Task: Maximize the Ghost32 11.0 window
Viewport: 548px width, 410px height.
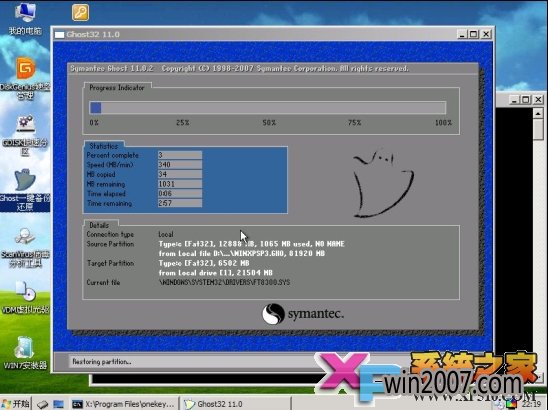Action: point(474,34)
